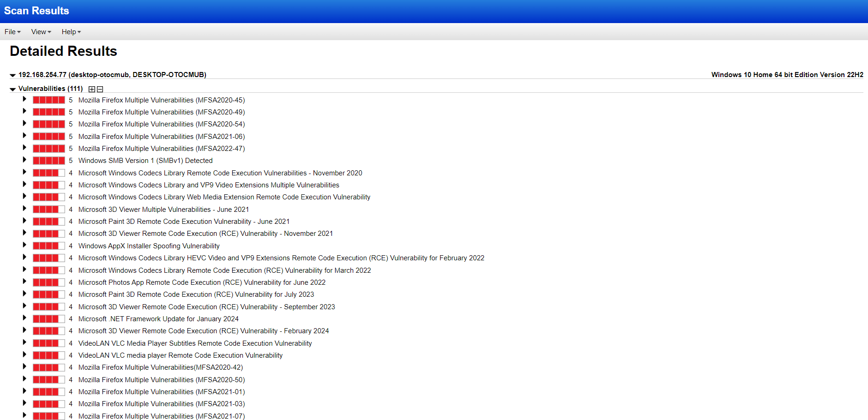Expand the HEVC Video February 2022 row
This screenshot has width=868, height=420.
click(x=24, y=257)
